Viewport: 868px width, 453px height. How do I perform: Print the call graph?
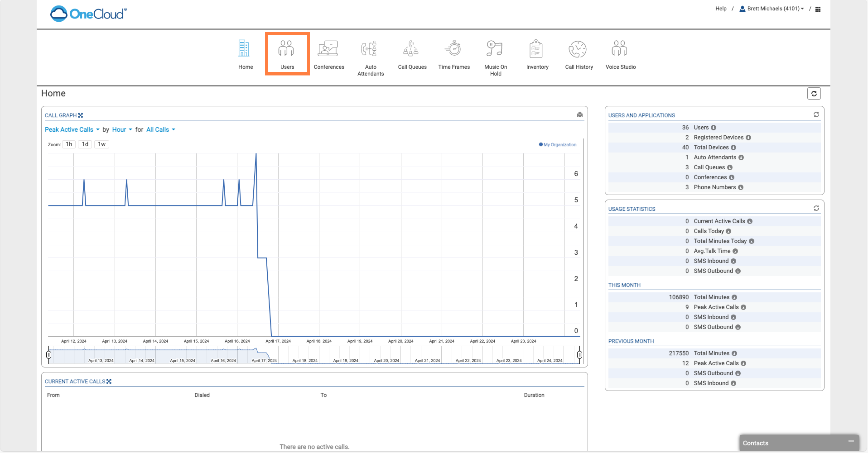(x=580, y=115)
